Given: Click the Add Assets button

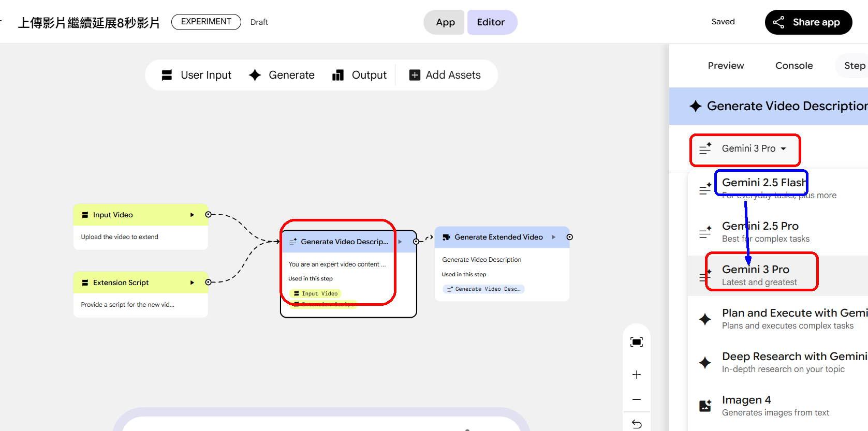Looking at the screenshot, I should coord(445,75).
